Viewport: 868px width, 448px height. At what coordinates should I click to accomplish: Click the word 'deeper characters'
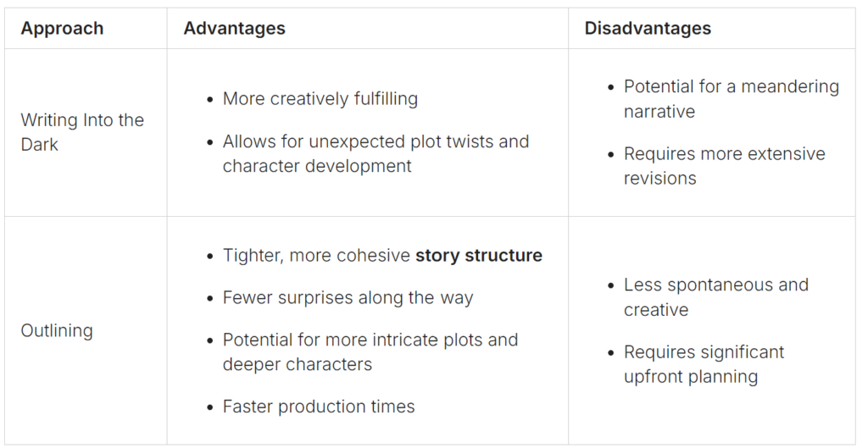[x=298, y=364]
